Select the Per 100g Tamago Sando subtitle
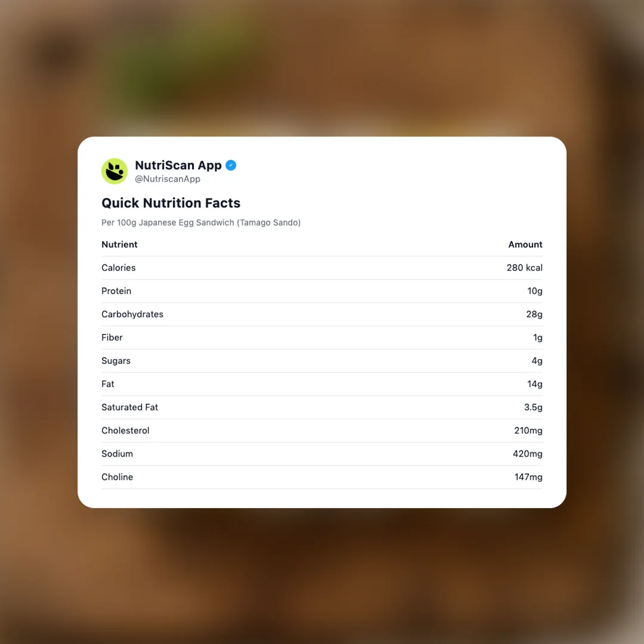Image resolution: width=644 pixels, height=644 pixels. tap(201, 222)
